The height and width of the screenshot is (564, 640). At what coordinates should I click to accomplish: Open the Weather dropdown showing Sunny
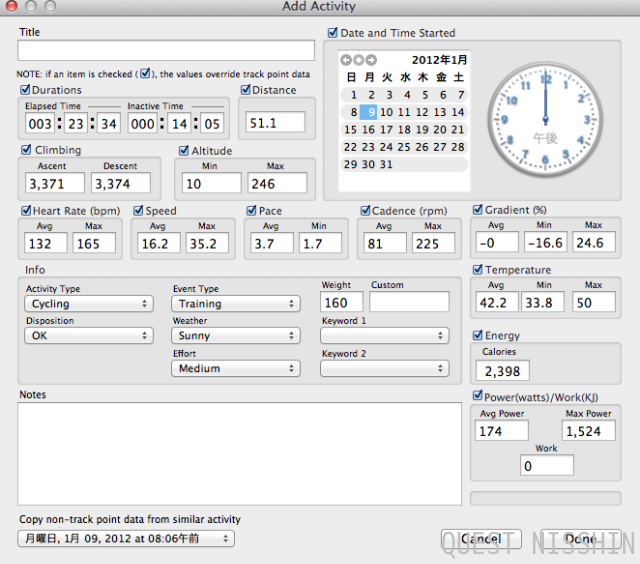coord(236,335)
